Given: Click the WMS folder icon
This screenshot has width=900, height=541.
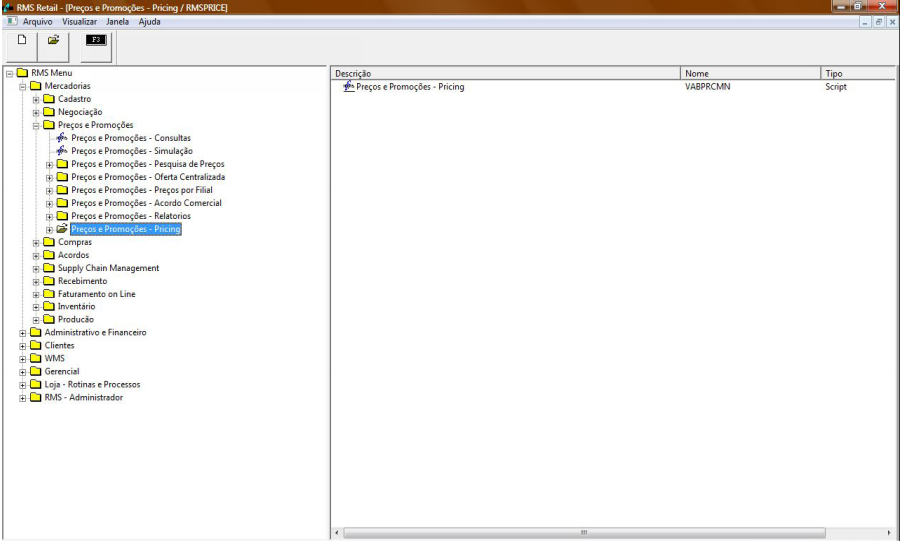Looking at the screenshot, I should (x=36, y=359).
